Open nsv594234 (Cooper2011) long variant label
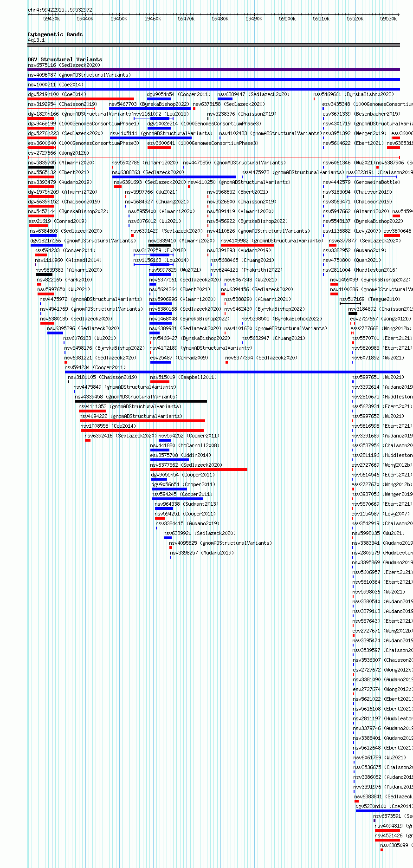Viewport: 413px width, 868px height. tap(95, 367)
